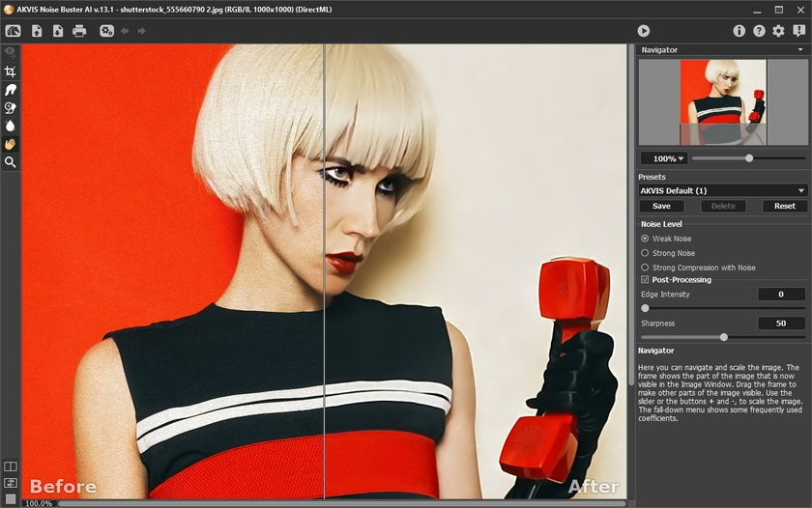Screen dimensions: 812x508
Task: Click the Reset preset button
Action: tap(784, 206)
